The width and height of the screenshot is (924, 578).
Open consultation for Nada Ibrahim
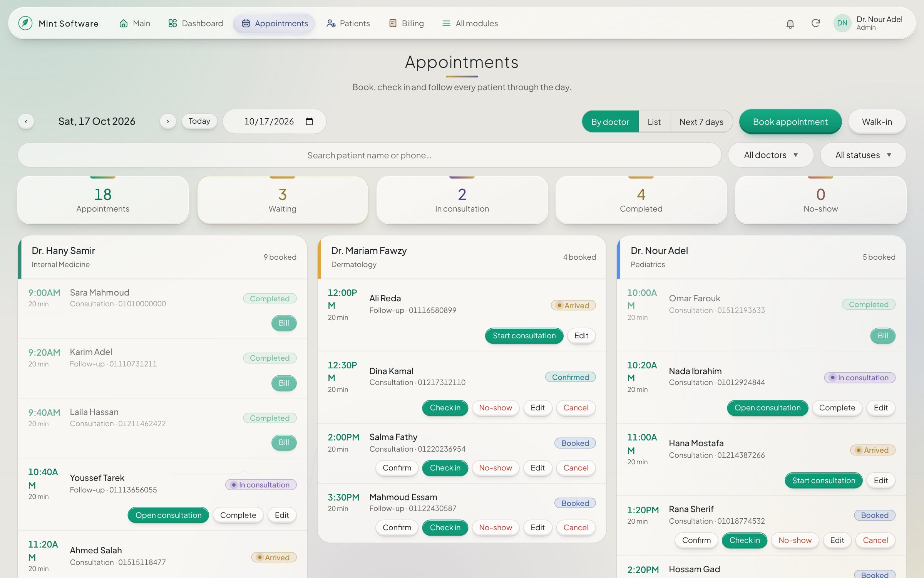tap(767, 408)
